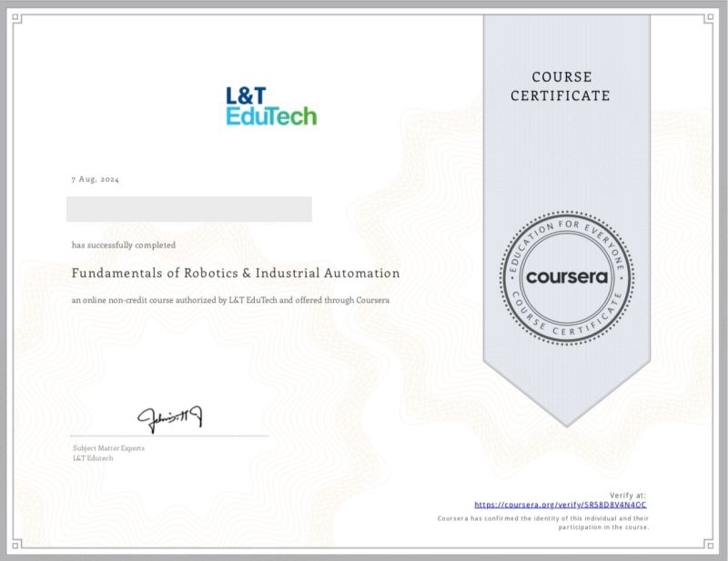Click the grey redacted name box
Image resolution: width=728 pixels, height=561 pixels.
pos(189,209)
